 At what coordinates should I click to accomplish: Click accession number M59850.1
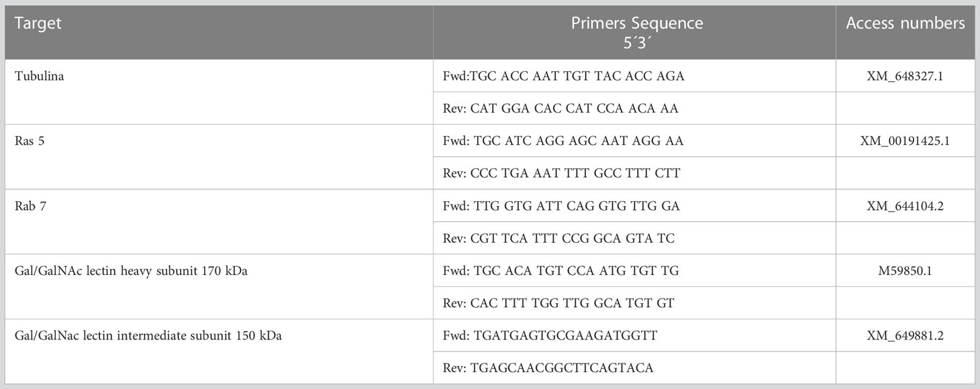click(905, 271)
